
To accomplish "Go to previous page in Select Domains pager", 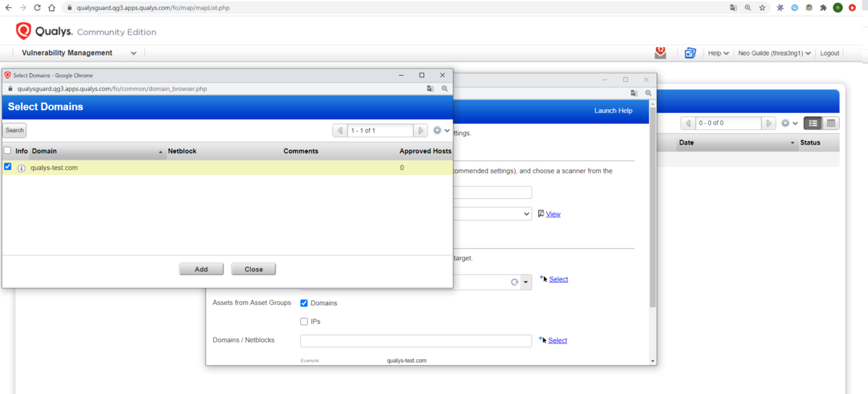I will click(x=339, y=130).
